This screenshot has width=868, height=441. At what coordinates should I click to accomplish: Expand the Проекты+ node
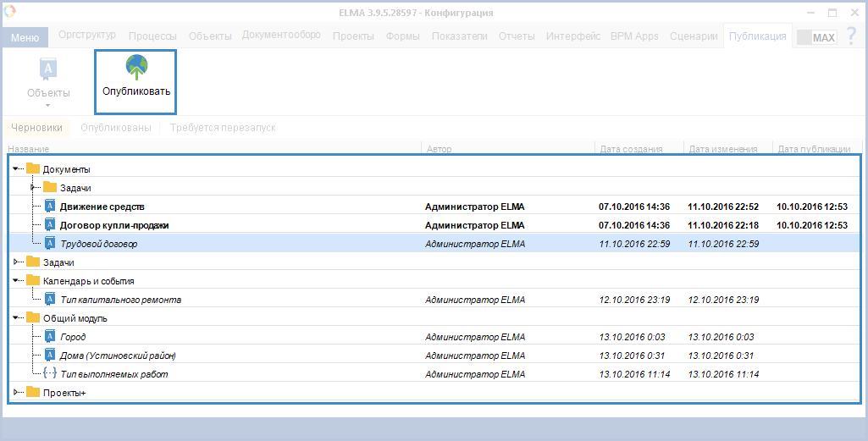15,392
